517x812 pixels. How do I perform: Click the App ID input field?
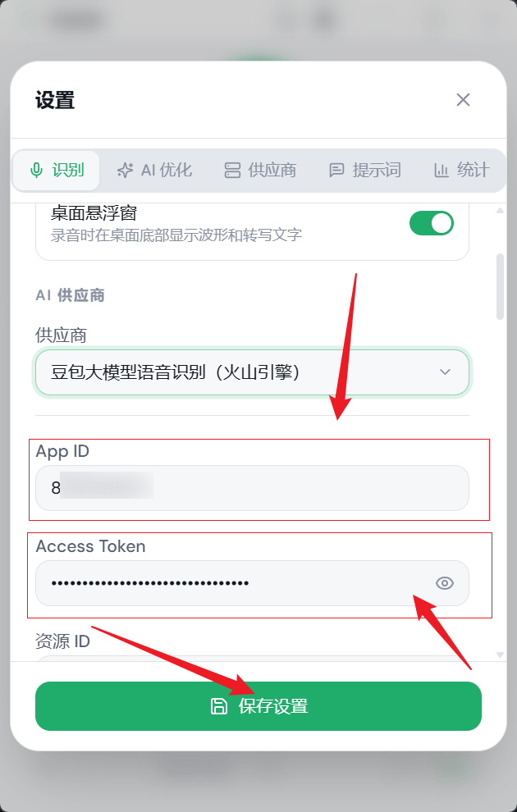[x=252, y=488]
